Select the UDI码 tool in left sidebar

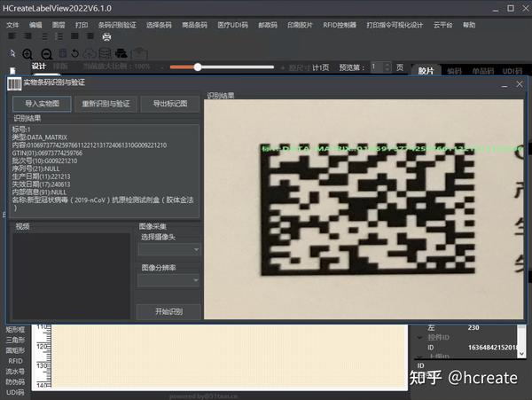coord(15,393)
